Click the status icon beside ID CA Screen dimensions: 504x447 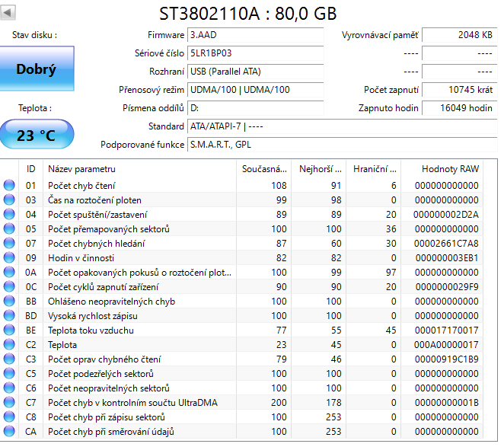click(x=9, y=432)
